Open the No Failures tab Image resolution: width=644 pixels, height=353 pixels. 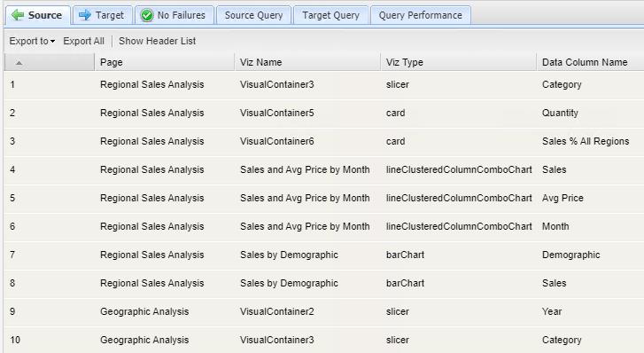(175, 15)
